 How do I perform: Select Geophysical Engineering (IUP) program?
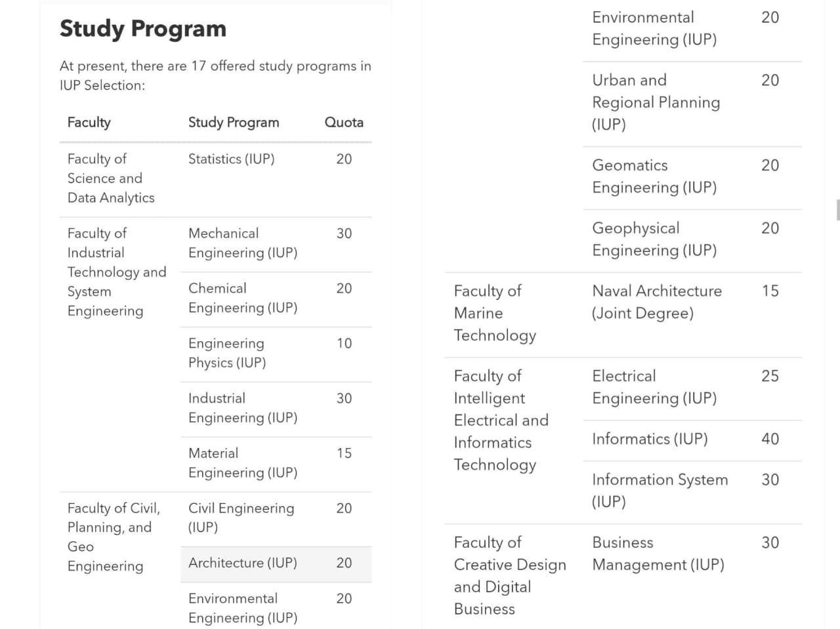(x=654, y=239)
